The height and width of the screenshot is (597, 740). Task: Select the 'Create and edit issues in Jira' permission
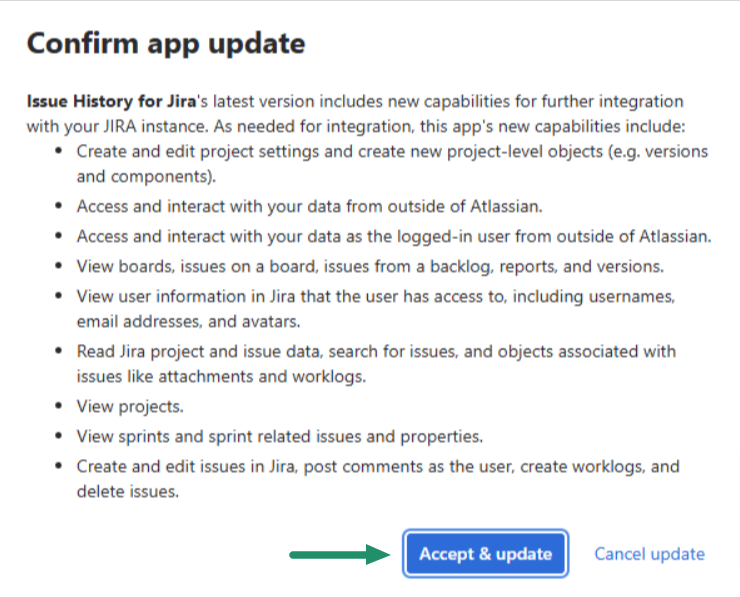pos(378,479)
